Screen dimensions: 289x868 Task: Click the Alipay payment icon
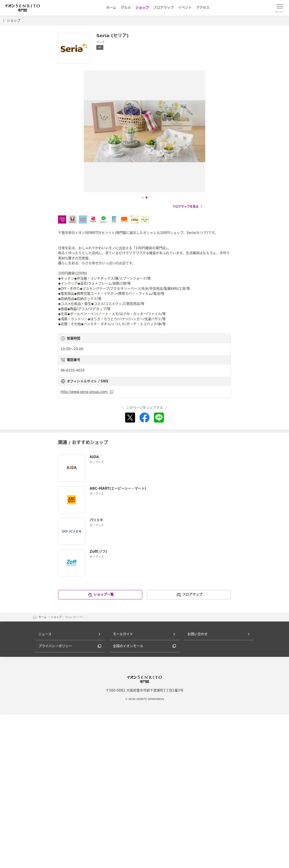point(114,219)
